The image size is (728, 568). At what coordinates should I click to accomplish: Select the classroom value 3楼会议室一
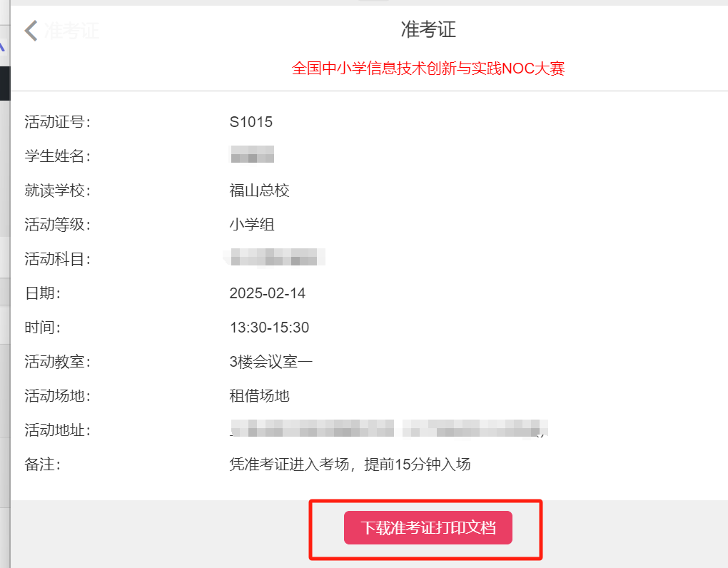coord(271,362)
